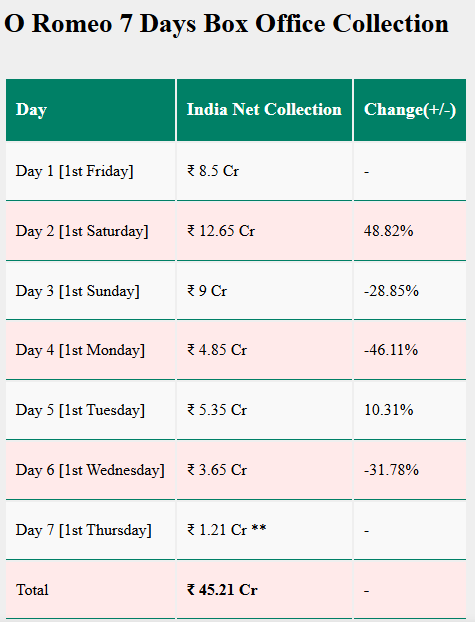Click the page heading O Romeo 7 Days Box Office Collection
This screenshot has height=622, width=475.
click(x=227, y=24)
